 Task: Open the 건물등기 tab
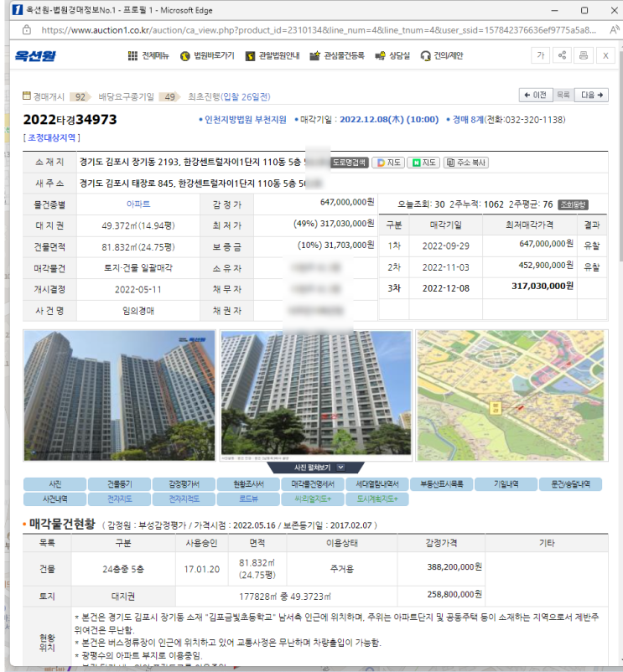[119, 483]
